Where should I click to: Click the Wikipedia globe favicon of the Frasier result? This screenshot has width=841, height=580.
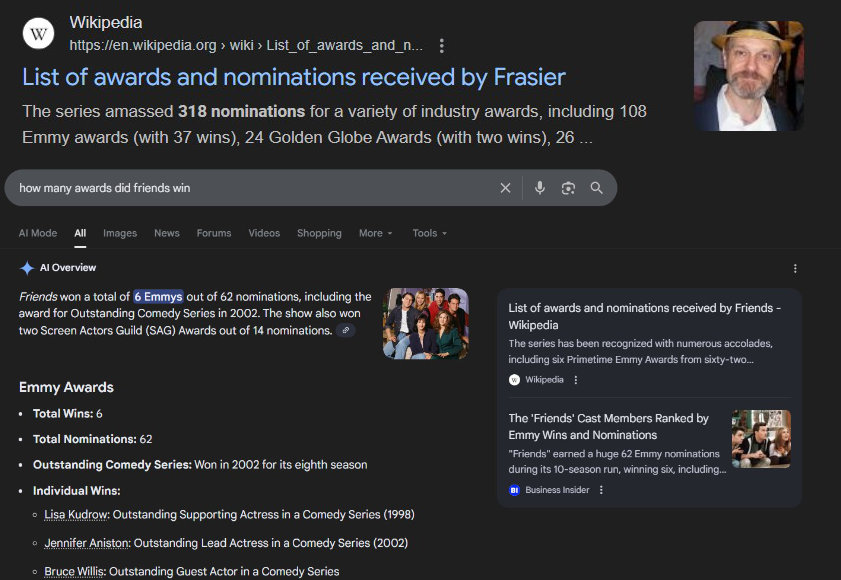click(39, 34)
